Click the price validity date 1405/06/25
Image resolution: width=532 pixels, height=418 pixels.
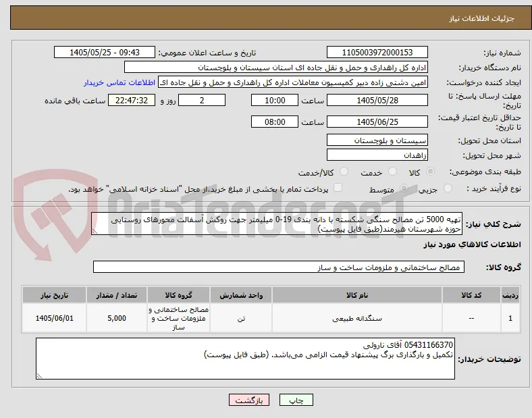pos(377,122)
